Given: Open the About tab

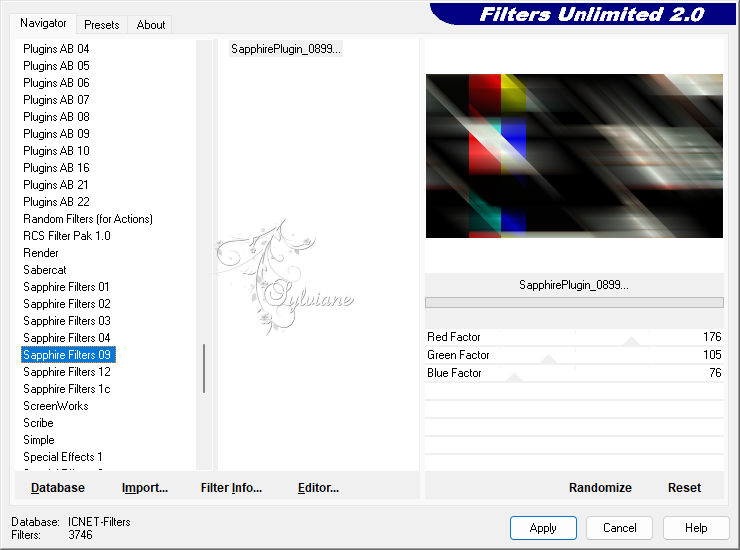Looking at the screenshot, I should coord(151,25).
